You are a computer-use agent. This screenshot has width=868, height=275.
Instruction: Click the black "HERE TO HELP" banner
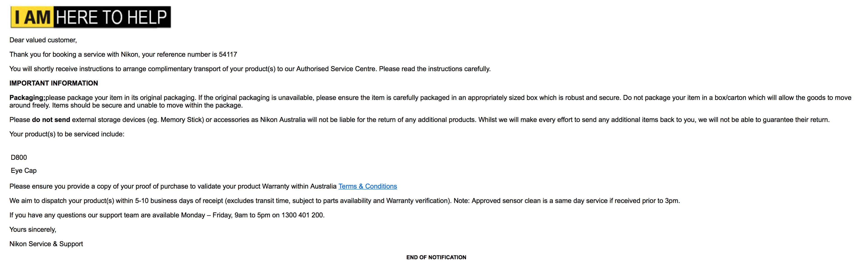click(112, 17)
